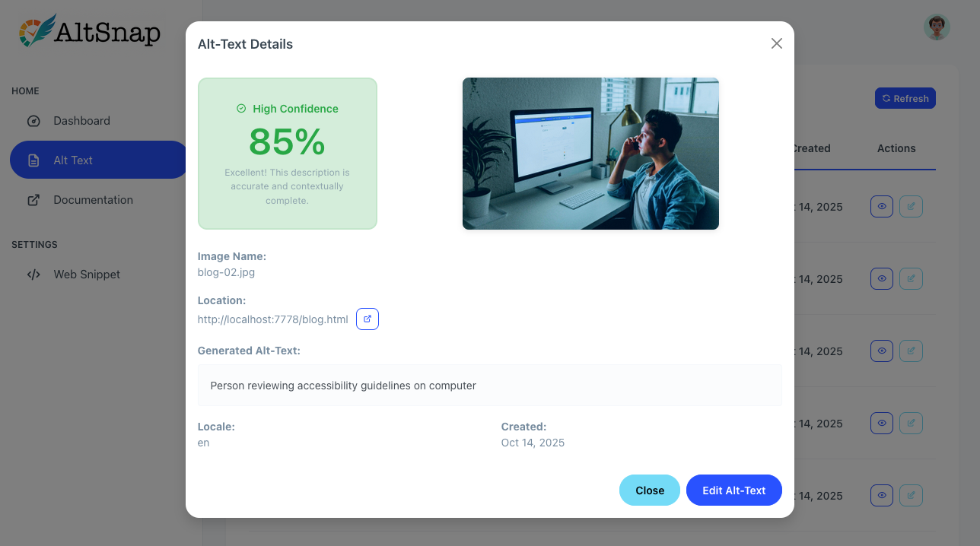Viewport: 980px width, 546px height.
Task: Click the AltSnap logo
Action: point(90,32)
